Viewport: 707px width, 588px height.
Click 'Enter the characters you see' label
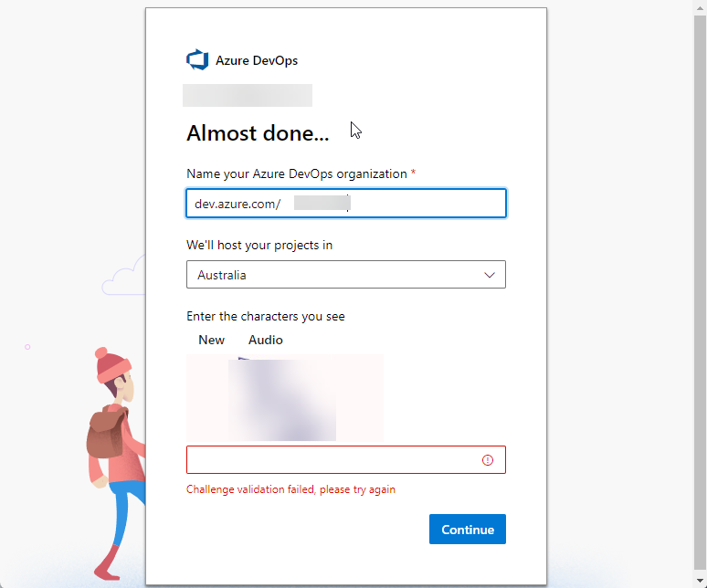point(266,316)
